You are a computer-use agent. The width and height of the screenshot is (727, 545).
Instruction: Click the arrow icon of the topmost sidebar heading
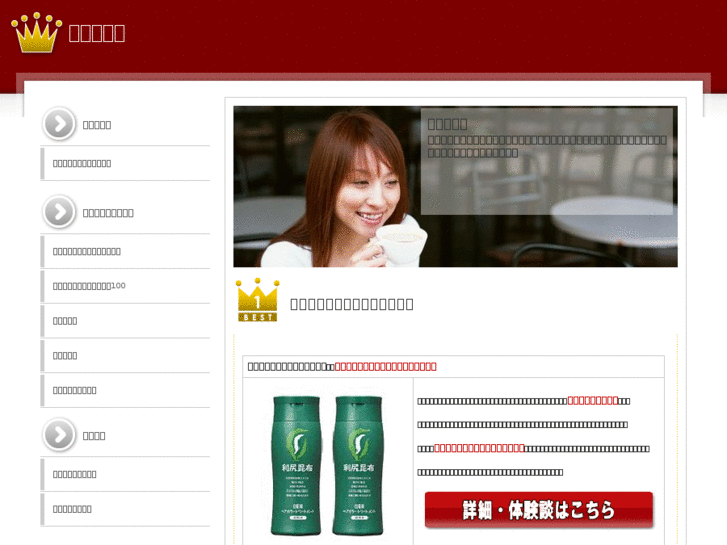(x=59, y=124)
